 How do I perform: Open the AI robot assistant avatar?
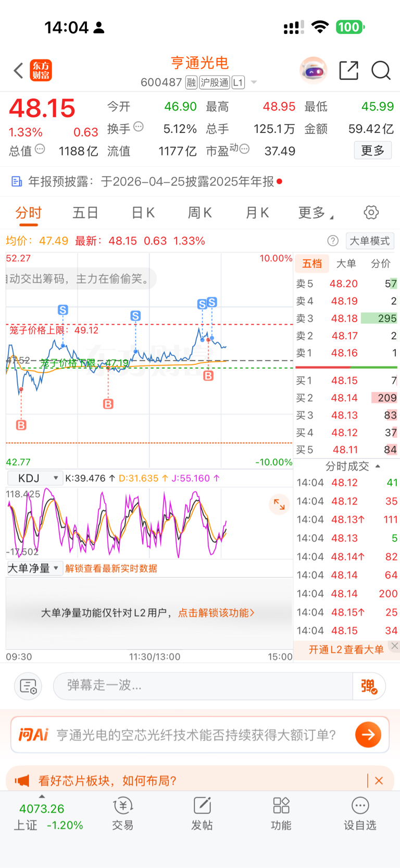click(x=313, y=70)
